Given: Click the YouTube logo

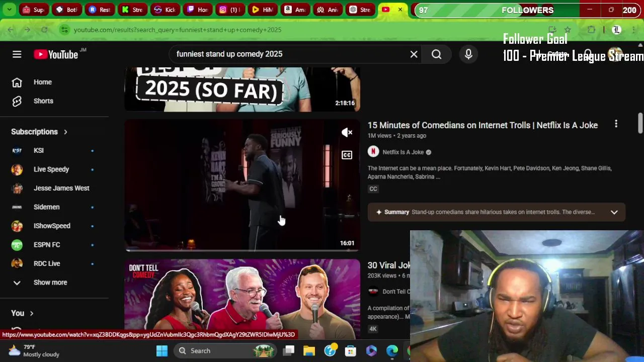Looking at the screenshot, I should [56, 54].
